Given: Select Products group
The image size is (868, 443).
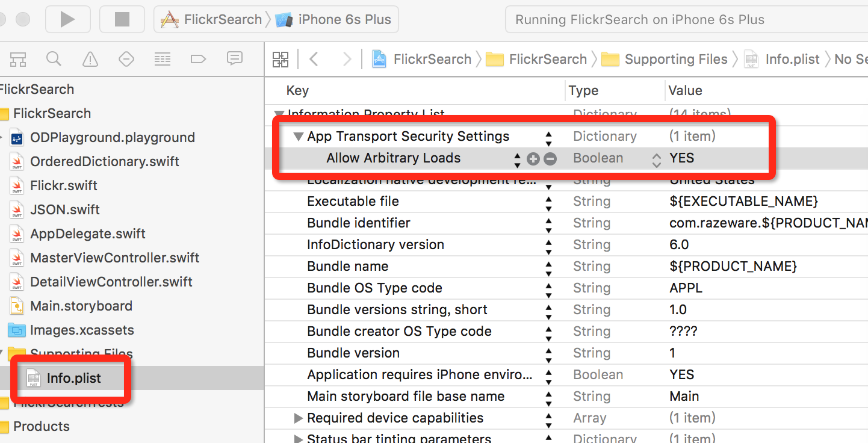Looking at the screenshot, I should (41, 426).
